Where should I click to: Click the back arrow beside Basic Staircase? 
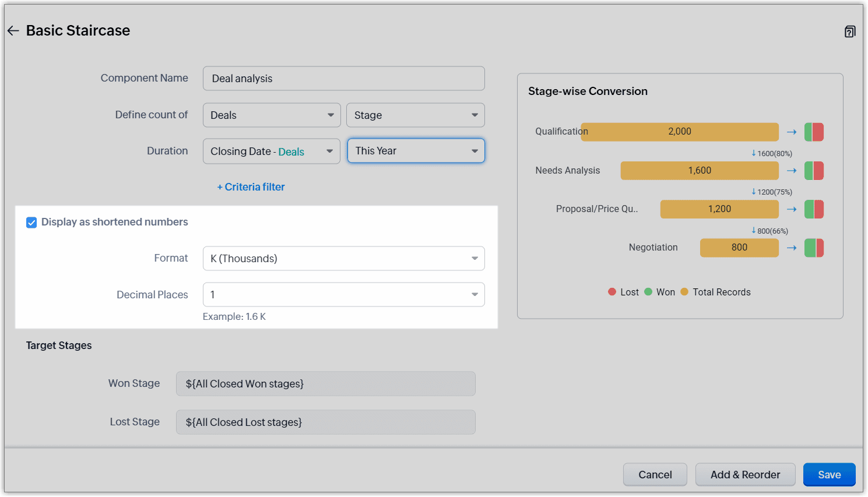coord(13,31)
